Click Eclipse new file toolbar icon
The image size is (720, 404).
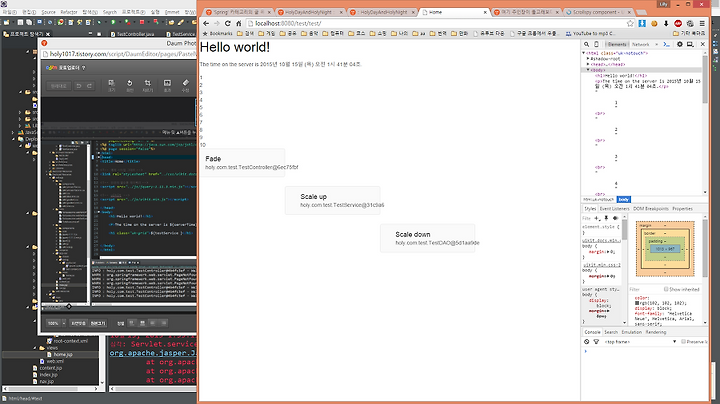(x=6, y=22)
